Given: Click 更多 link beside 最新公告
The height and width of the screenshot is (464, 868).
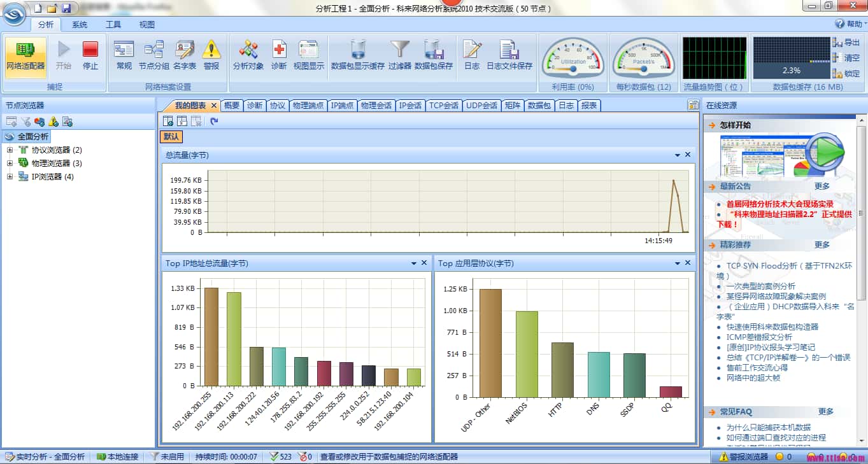Looking at the screenshot, I should [822, 186].
